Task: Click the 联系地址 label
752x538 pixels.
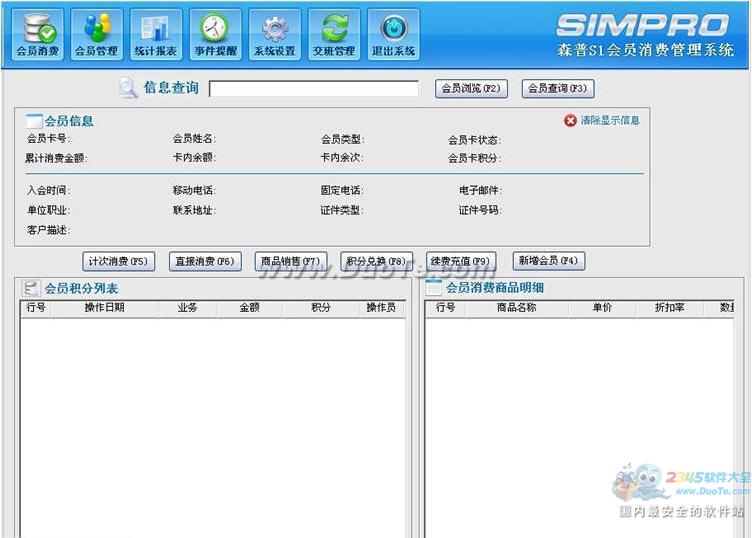Action: pyautogui.click(x=194, y=210)
